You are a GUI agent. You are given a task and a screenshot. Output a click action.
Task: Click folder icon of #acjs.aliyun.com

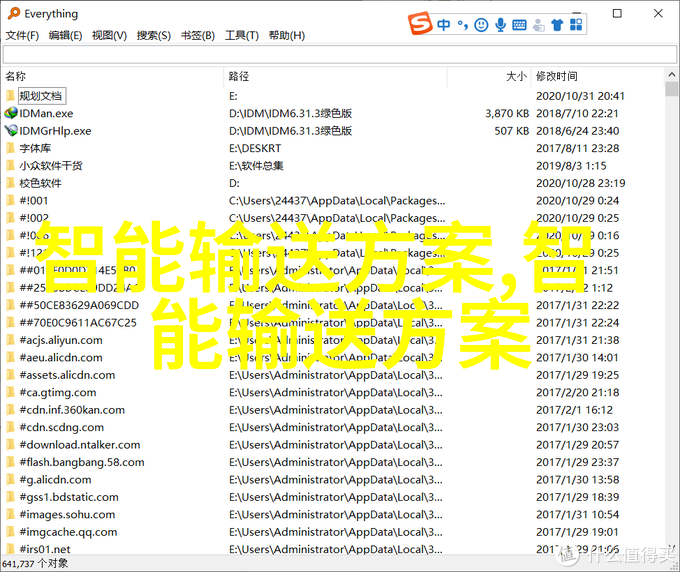(11, 340)
